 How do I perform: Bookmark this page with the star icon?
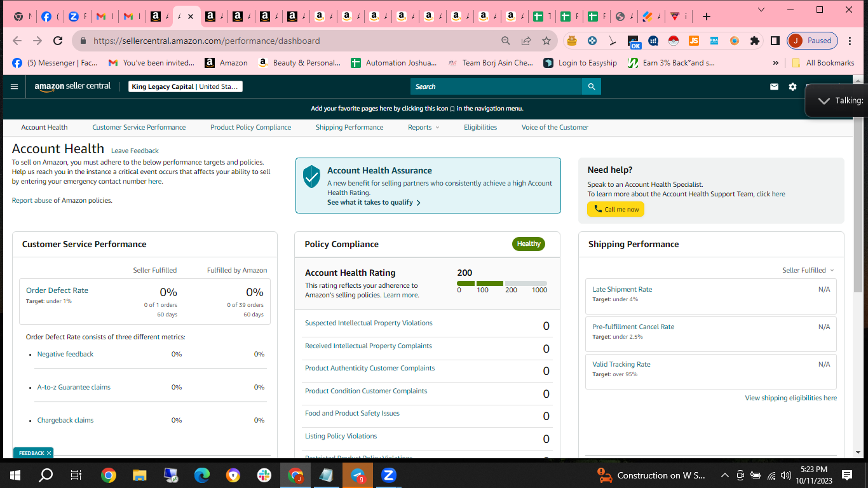(x=546, y=41)
